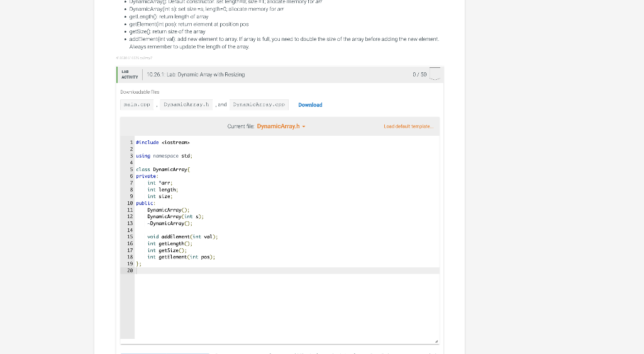Screen dimensions: 644x354
Task: Click code line 'int length;'
Action: point(163,190)
